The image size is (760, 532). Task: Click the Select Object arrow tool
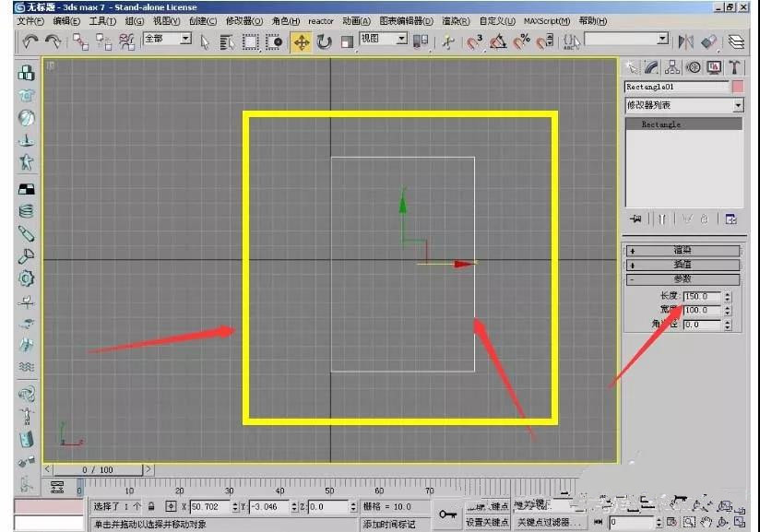point(205,42)
